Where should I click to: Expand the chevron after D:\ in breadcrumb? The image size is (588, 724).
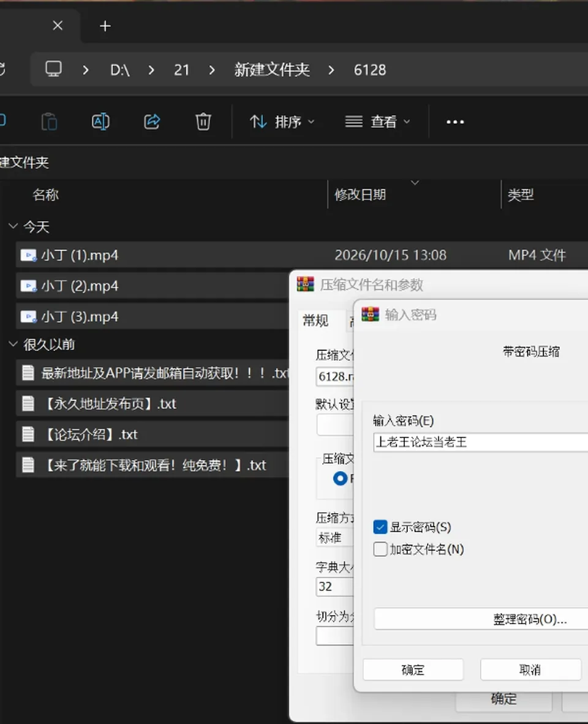pos(151,70)
